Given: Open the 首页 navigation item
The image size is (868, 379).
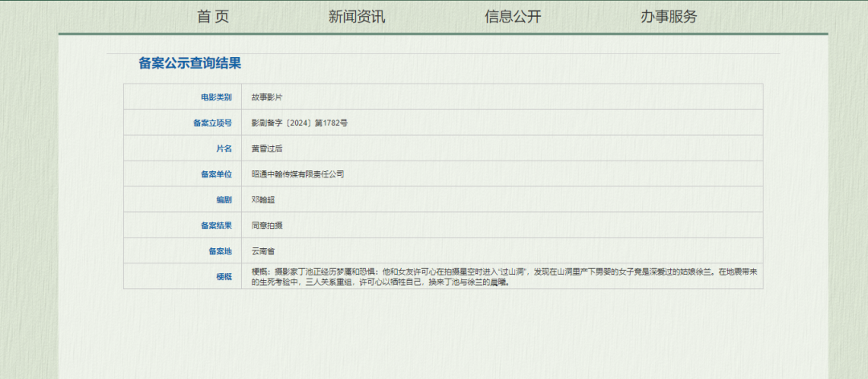Looking at the screenshot, I should click(213, 17).
